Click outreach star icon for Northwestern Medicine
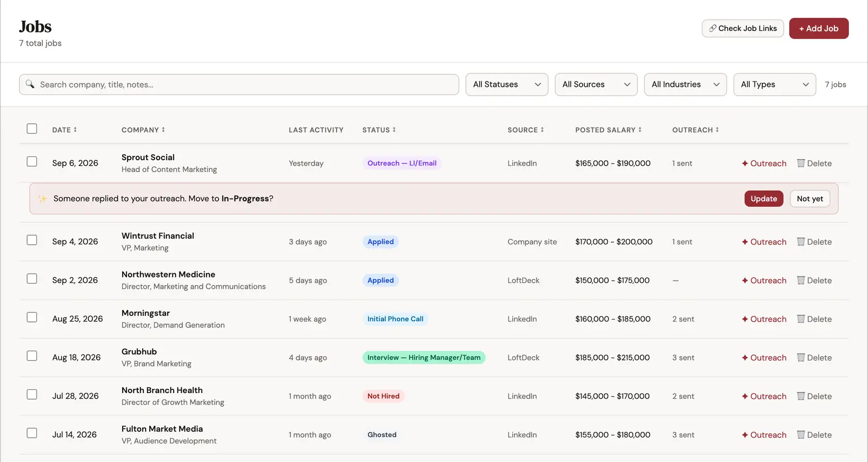Image resolution: width=868 pixels, height=462 pixels. point(745,280)
